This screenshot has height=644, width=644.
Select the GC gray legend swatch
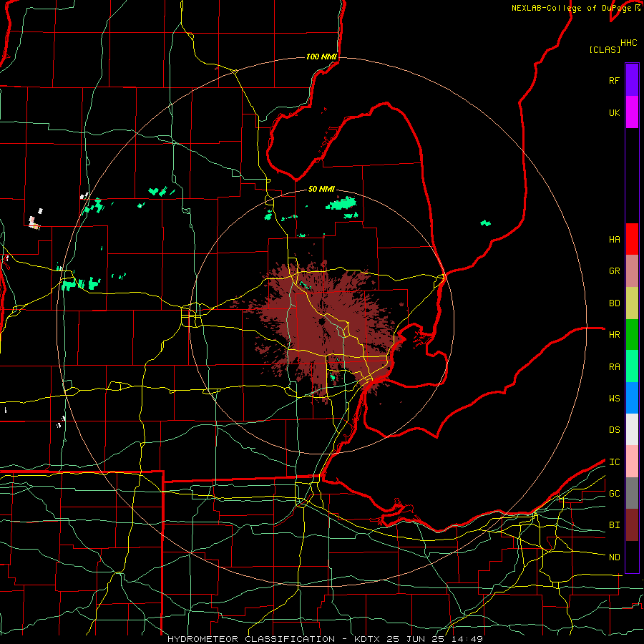[632, 493]
